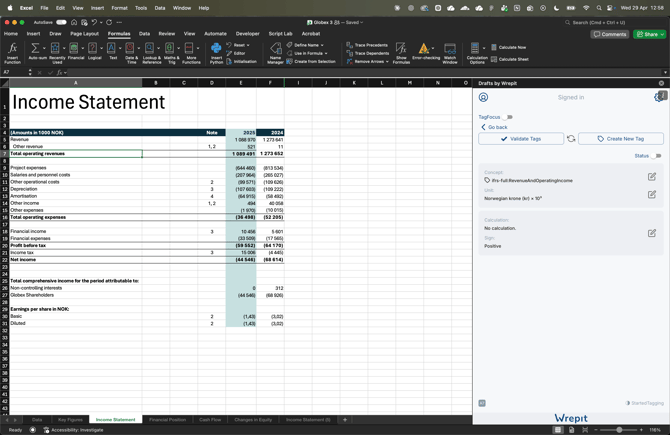Image resolution: width=670 pixels, height=435 pixels.
Task: Open the More Functions library
Action: point(191,53)
